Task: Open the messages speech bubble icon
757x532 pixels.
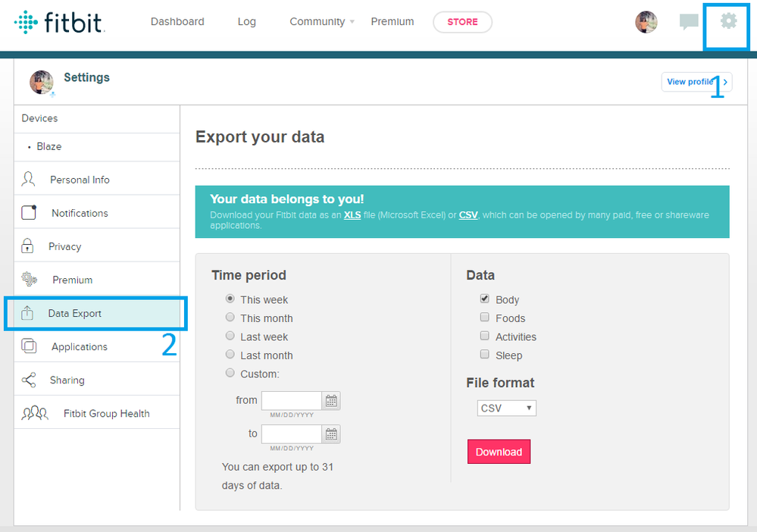Action: click(689, 22)
